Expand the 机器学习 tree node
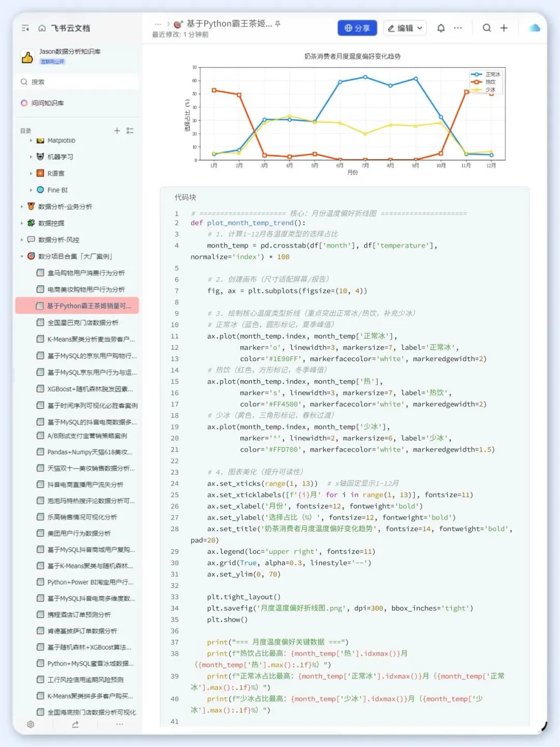Viewport: 560px width, 747px height. [x=31, y=157]
